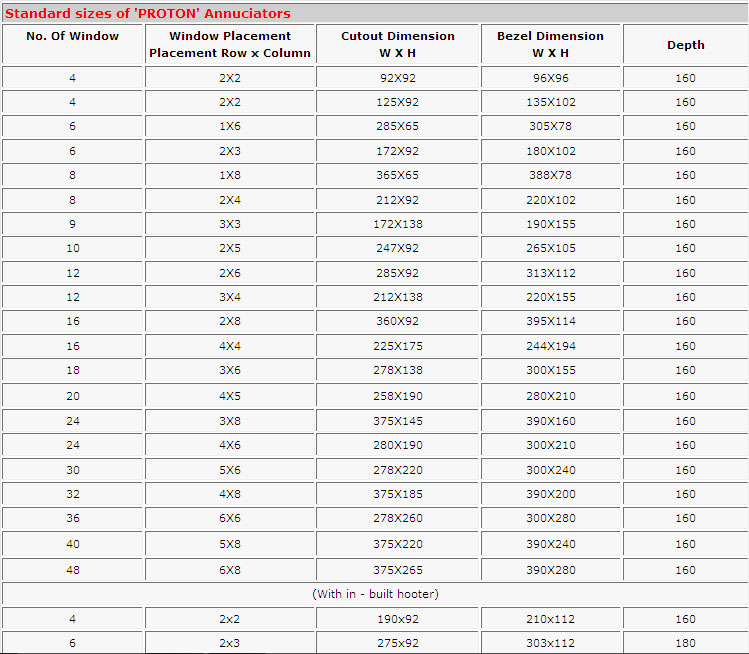Click the cutout value 172X92

click(x=397, y=151)
